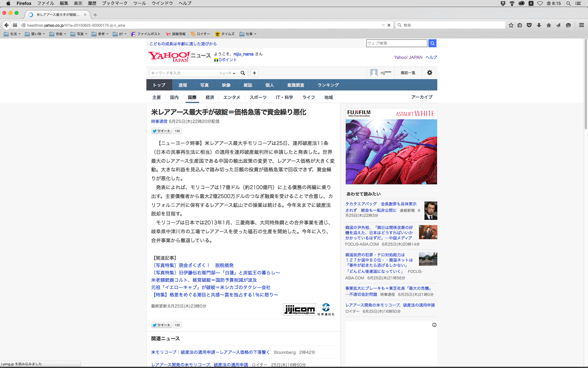The image size is (588, 368).
Task: Expand the URL bar history dropdown arrow
Action: (383, 25)
